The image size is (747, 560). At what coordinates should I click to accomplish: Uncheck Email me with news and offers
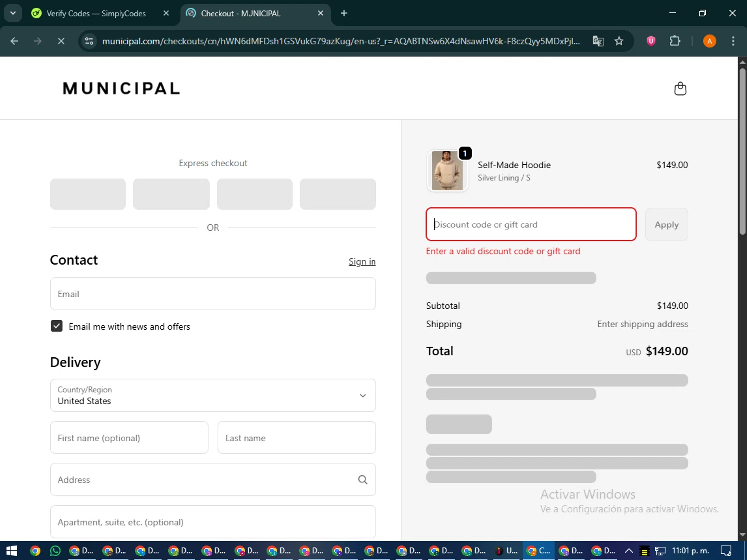(x=57, y=326)
